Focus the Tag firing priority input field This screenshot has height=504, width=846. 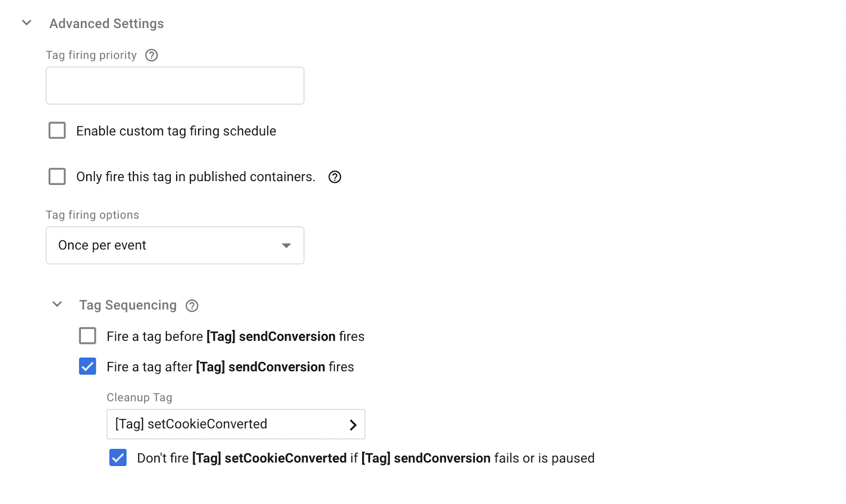[174, 86]
